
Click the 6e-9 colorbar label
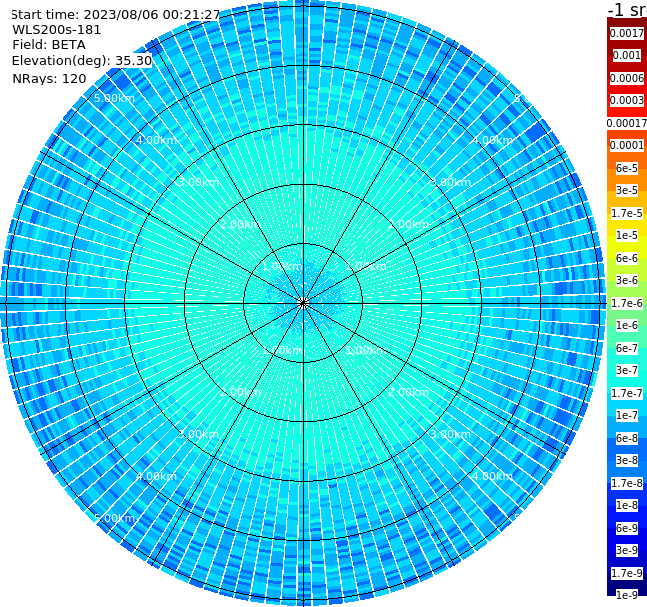[x=627, y=528]
